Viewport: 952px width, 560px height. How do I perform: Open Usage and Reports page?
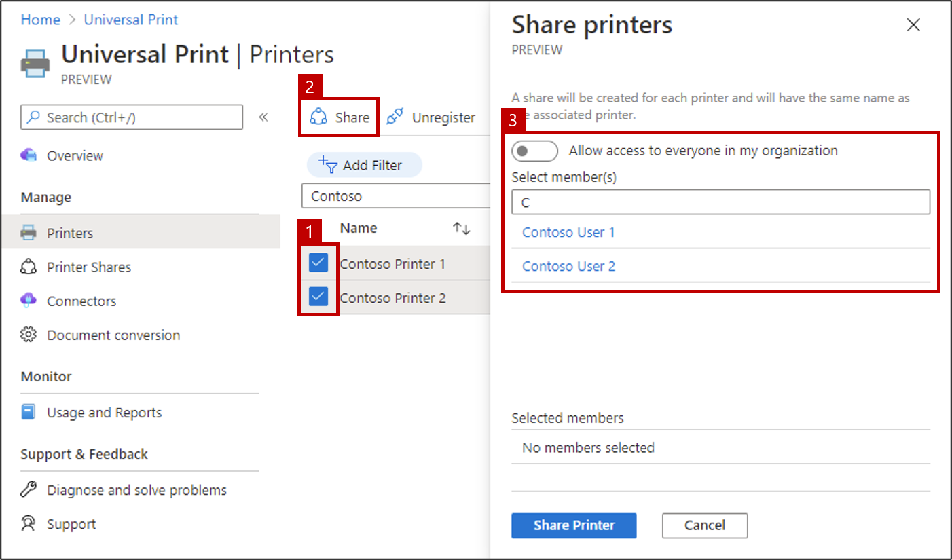coord(105,412)
